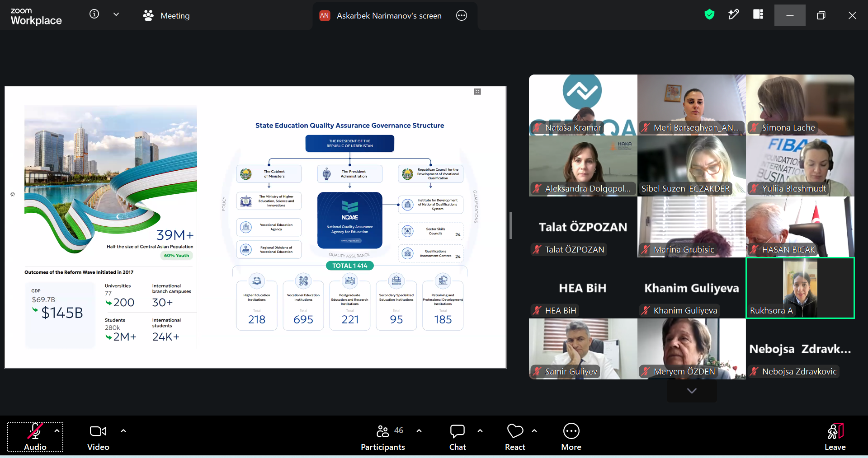
Task: Expand the reactions options caret
Action: point(534,430)
